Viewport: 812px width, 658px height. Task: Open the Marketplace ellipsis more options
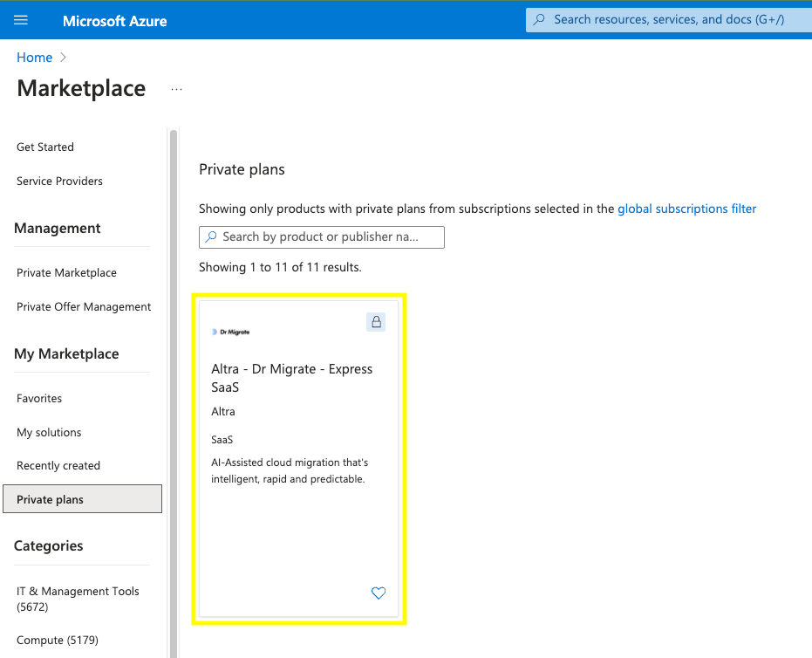pos(176,90)
